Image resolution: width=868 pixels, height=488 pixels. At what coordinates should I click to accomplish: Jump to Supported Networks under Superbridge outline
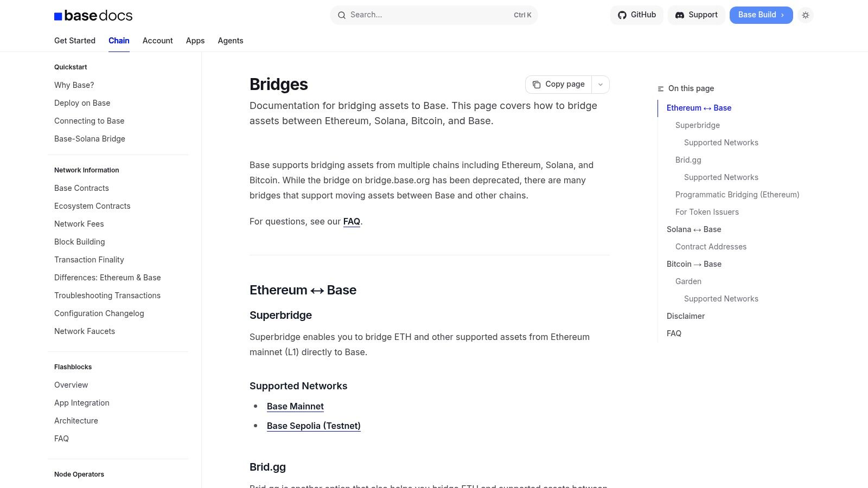click(x=721, y=143)
